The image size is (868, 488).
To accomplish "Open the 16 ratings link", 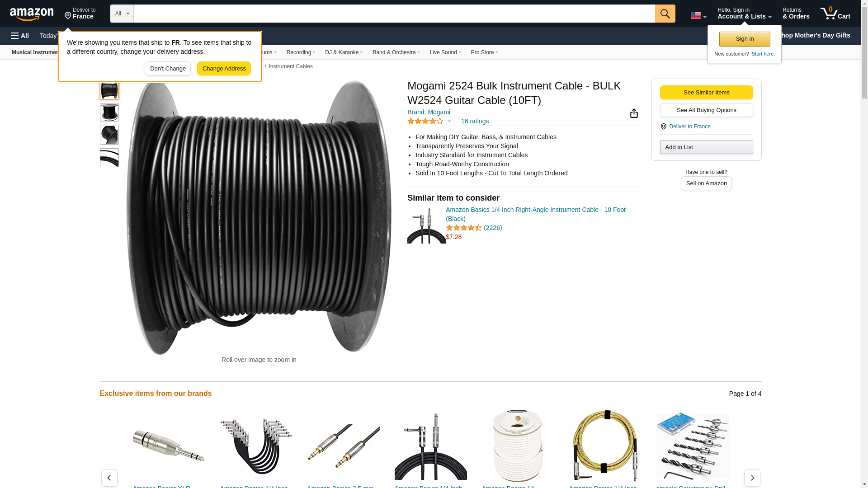I will [x=475, y=121].
